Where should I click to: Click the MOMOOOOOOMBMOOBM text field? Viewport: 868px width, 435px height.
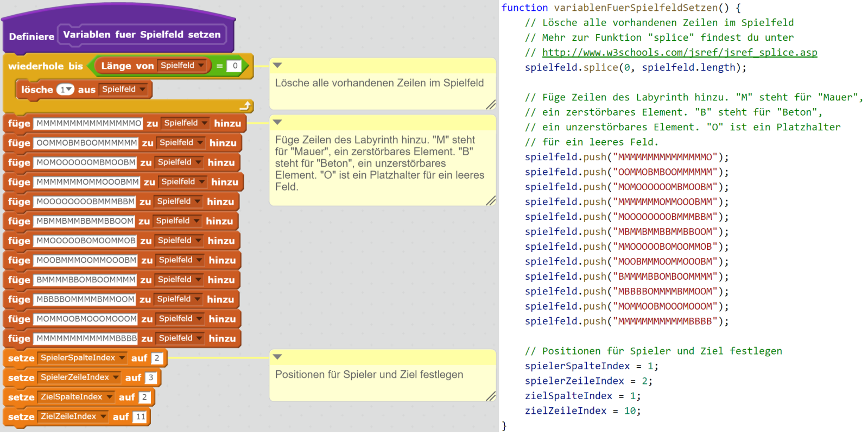pyautogui.click(x=86, y=162)
